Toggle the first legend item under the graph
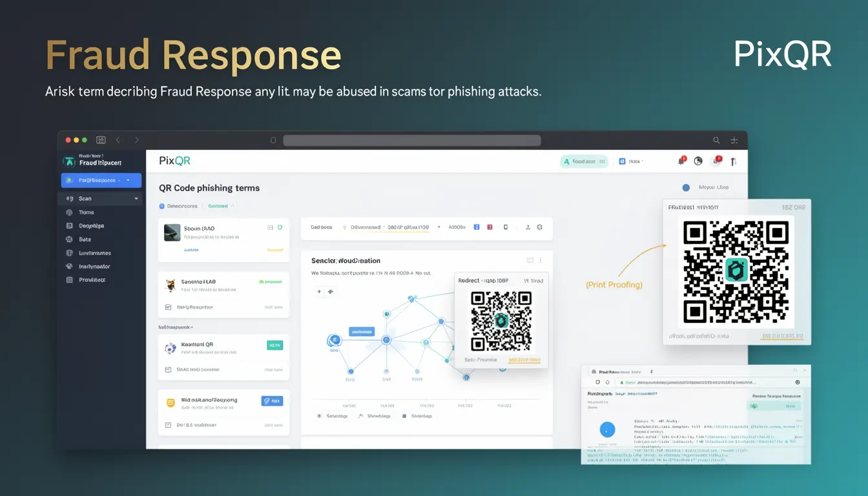Screen dimensions: 868x496 point(332,416)
